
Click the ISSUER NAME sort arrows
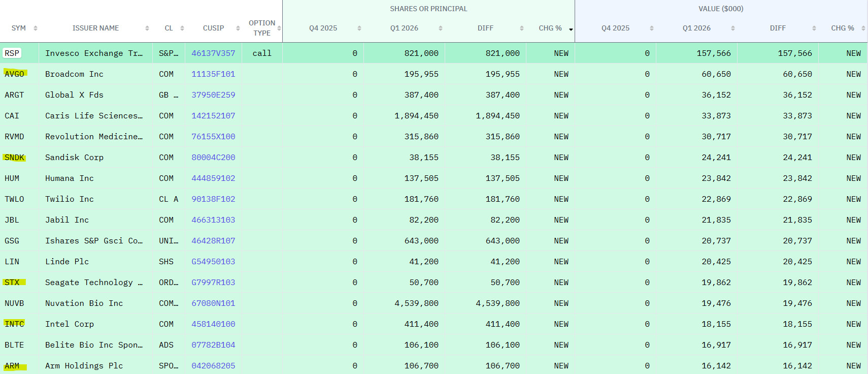tap(147, 28)
